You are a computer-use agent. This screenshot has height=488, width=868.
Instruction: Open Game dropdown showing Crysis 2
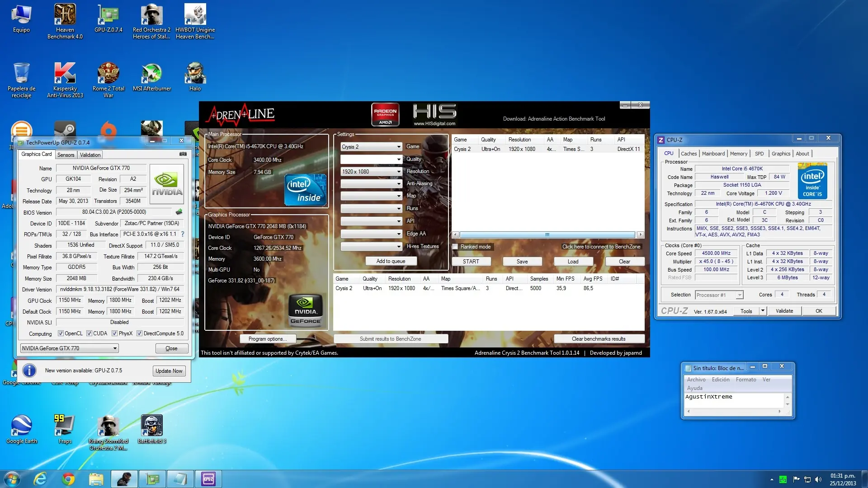(371, 147)
